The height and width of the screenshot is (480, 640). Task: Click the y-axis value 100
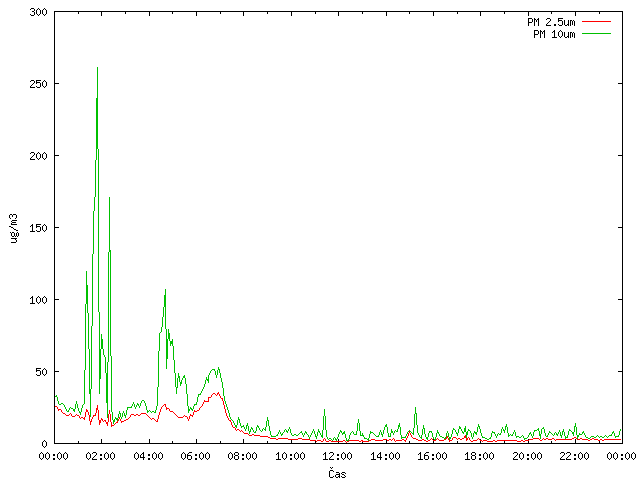[38, 300]
